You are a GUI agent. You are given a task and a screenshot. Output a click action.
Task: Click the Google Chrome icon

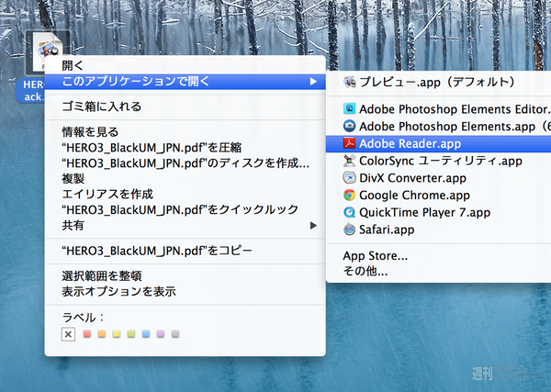point(349,195)
